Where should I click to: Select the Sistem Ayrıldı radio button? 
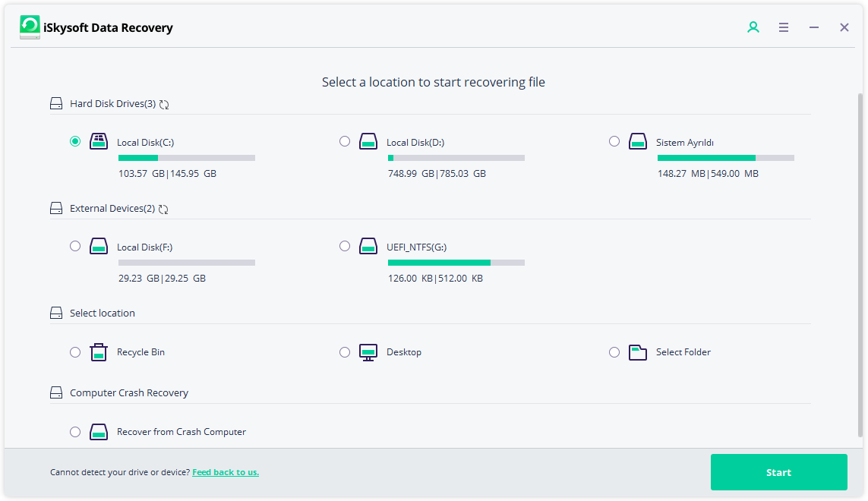coord(614,141)
